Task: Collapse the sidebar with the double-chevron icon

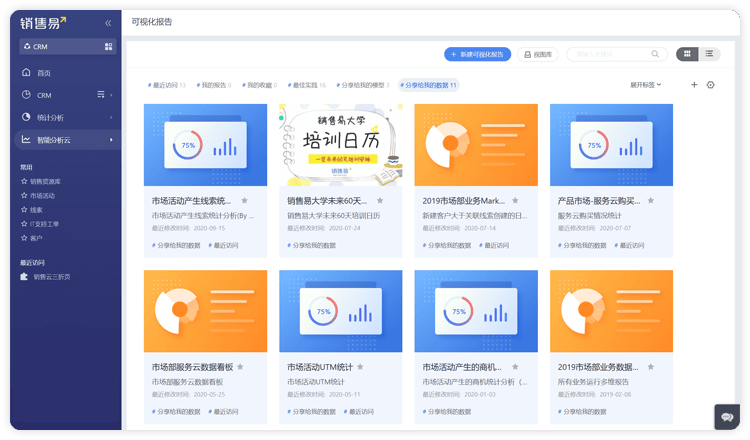Action: (x=108, y=23)
